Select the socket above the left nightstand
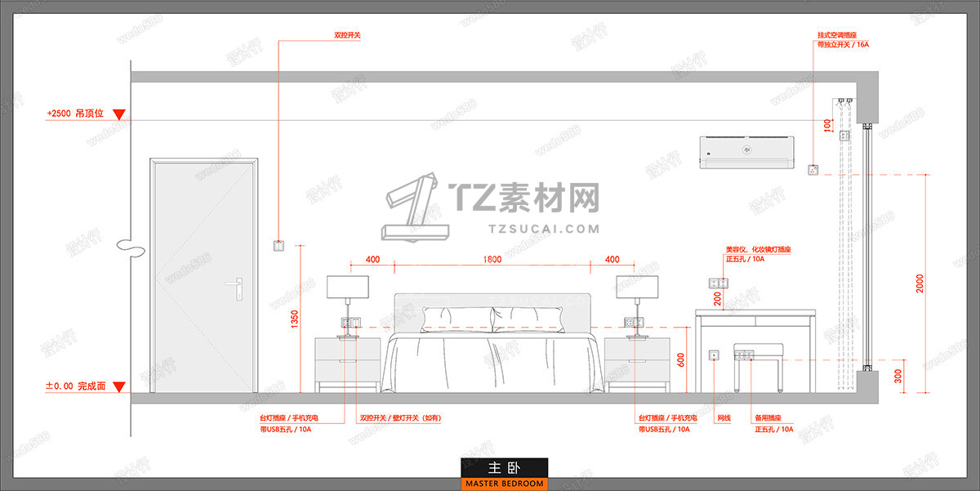This screenshot has width=980, height=491. [350, 322]
